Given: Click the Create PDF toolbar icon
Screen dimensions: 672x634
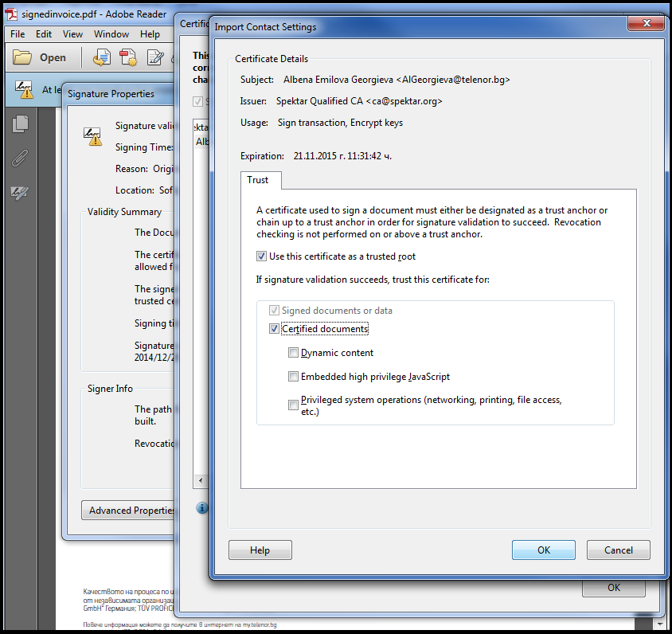Looking at the screenshot, I should click(x=128, y=57).
